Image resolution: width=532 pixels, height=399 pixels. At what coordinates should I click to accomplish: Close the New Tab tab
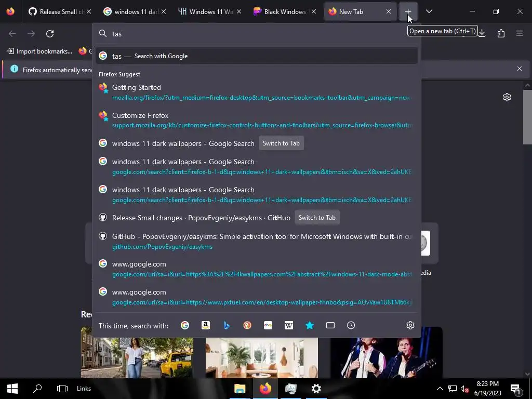tap(389, 11)
